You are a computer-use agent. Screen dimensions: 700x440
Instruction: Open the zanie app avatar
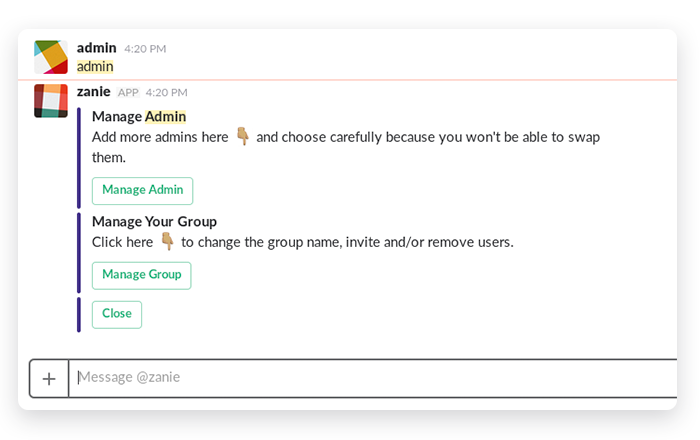coord(51,100)
